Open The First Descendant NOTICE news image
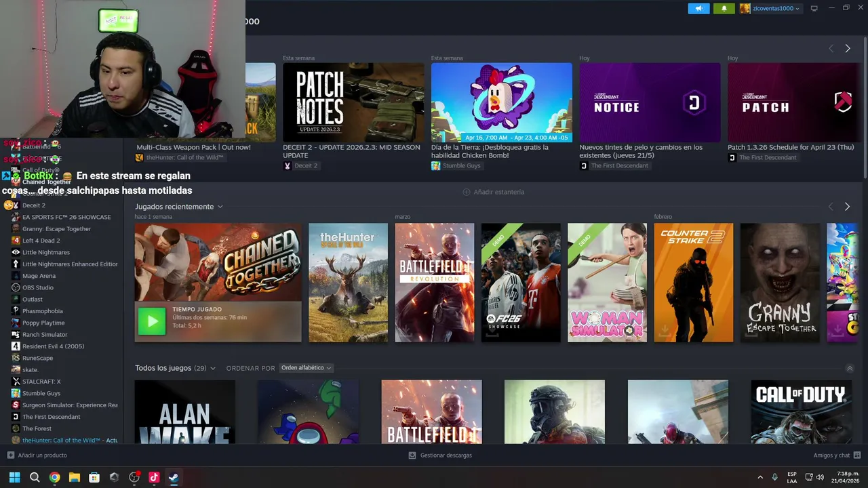This screenshot has width=868, height=488. (x=650, y=102)
